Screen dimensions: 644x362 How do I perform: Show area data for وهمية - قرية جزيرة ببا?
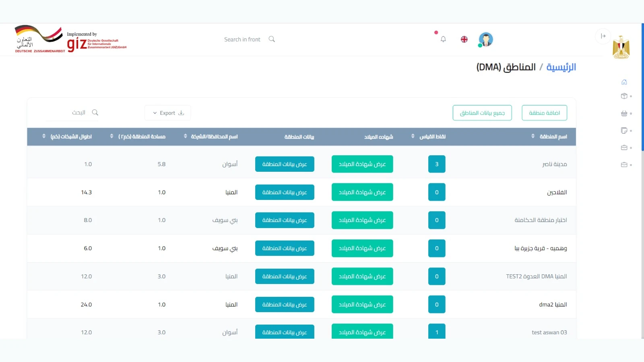pos(285,248)
